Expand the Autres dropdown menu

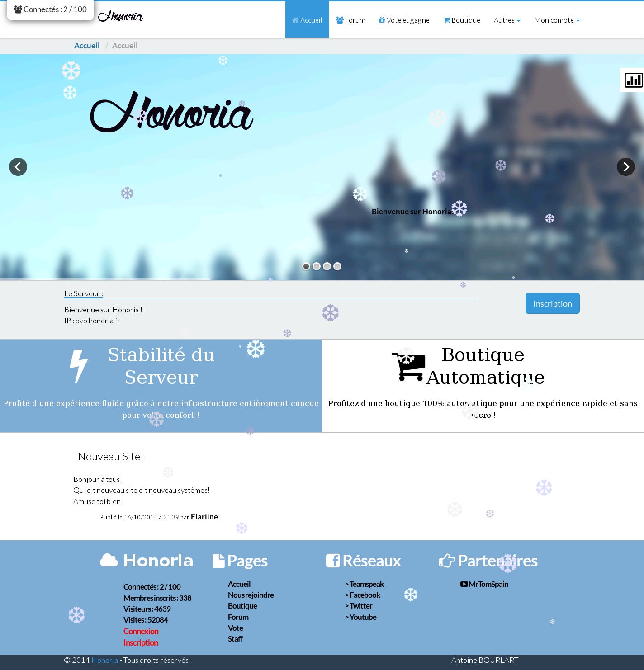[507, 20]
